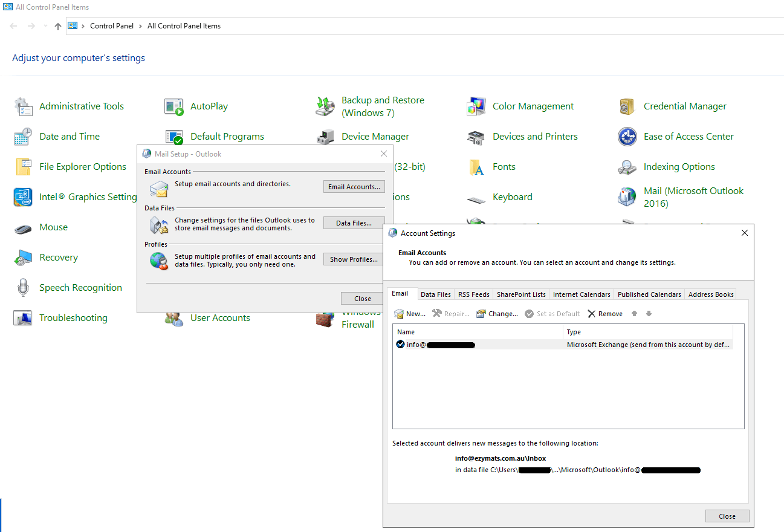This screenshot has width=784, height=532.
Task: Open the Keyboard icon
Action: tap(476, 198)
